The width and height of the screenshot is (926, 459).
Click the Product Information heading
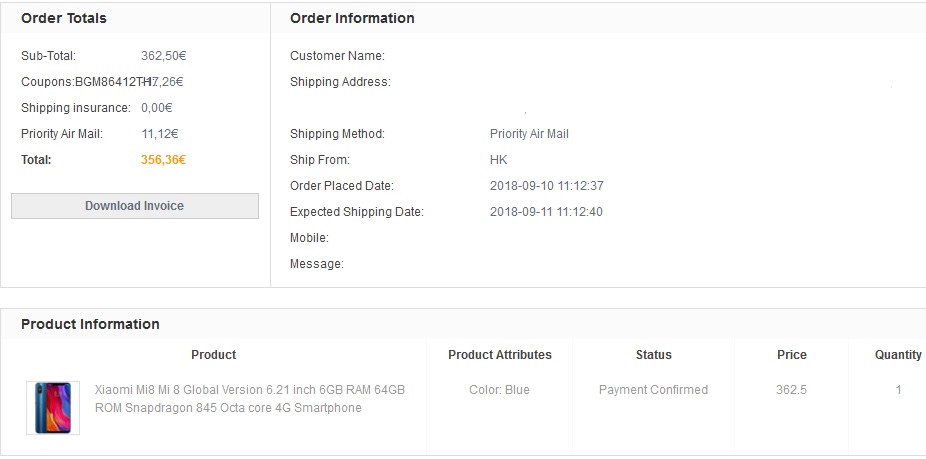coord(90,324)
